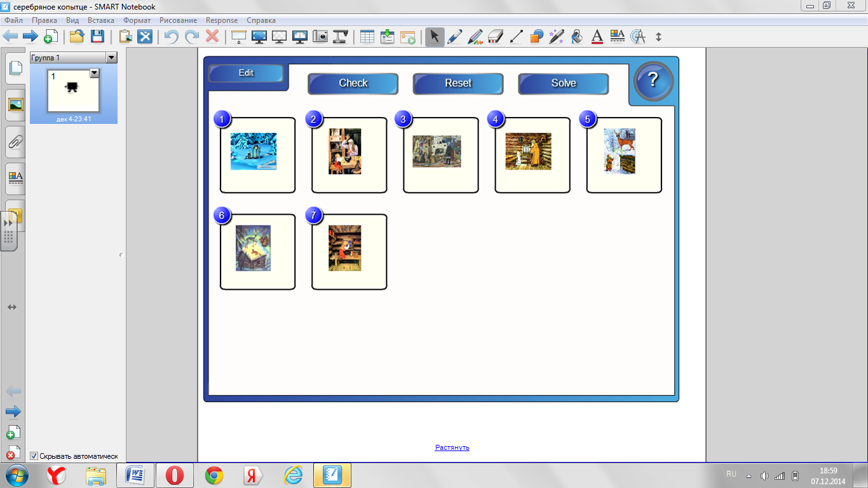This screenshot has width=868, height=488.
Task: Open the Файл menu
Action: [x=14, y=20]
